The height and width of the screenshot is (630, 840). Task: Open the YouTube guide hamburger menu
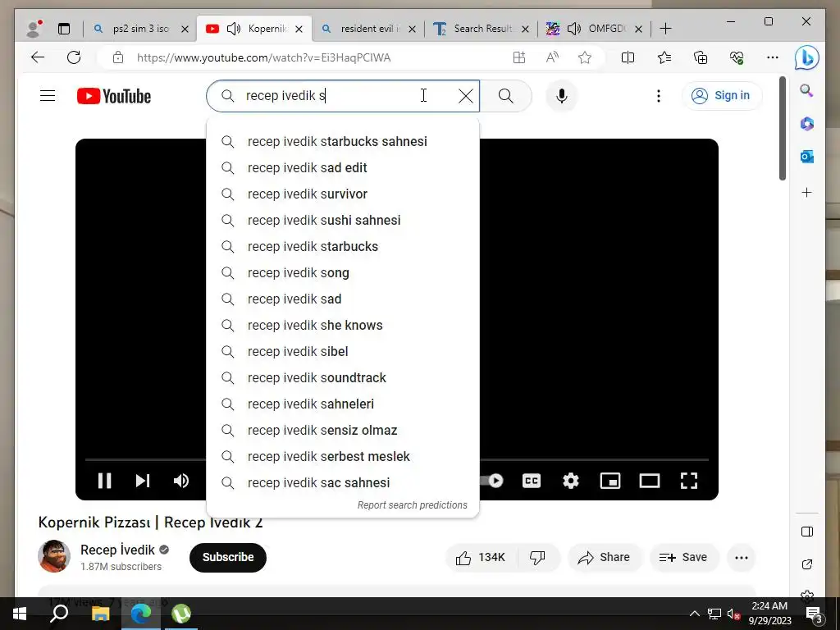tap(48, 96)
